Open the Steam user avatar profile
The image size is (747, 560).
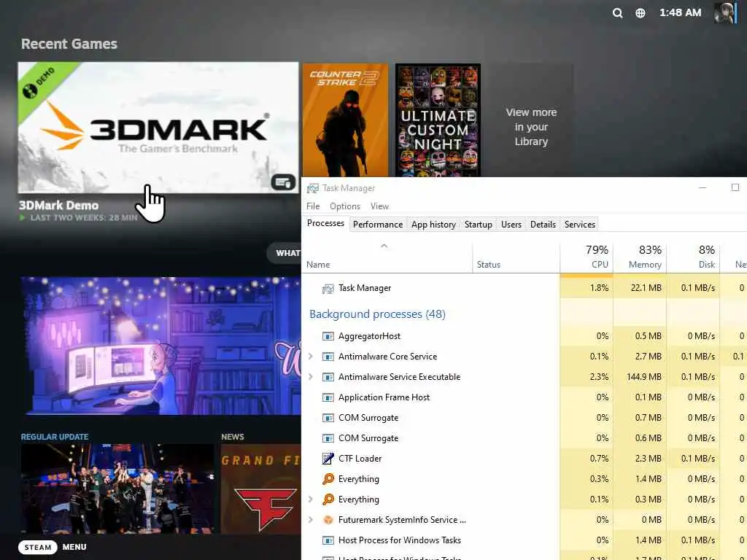point(725,12)
